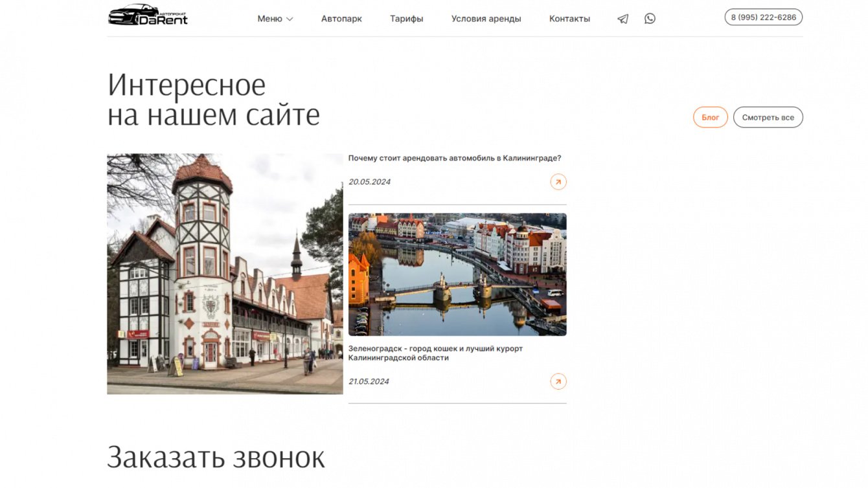Click arrow icon for article dated 20.05.2024
This screenshot has height=488, width=868.
coord(558,182)
